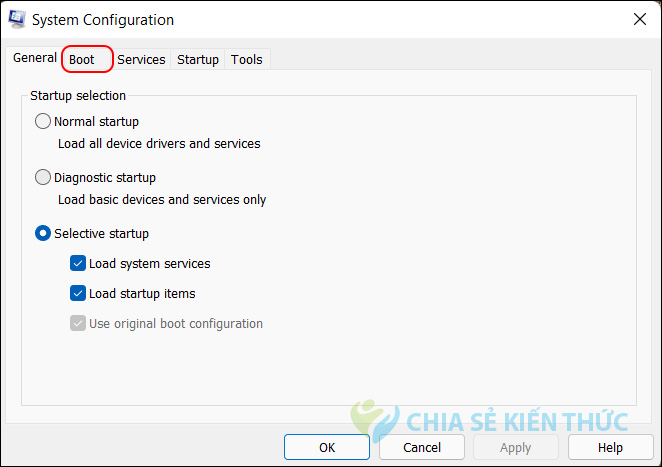Go to the Services tab
This screenshot has height=467, width=662.
[x=141, y=60]
